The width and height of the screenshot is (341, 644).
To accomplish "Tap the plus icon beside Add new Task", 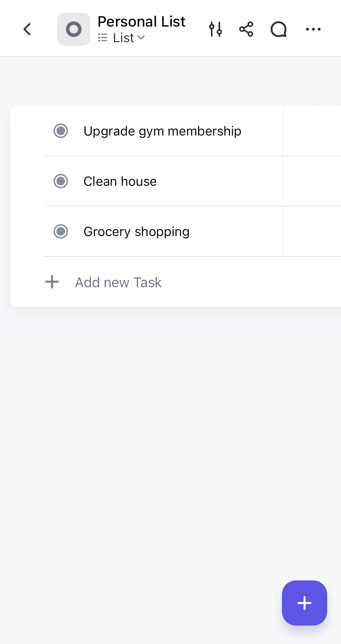I will 52,282.
